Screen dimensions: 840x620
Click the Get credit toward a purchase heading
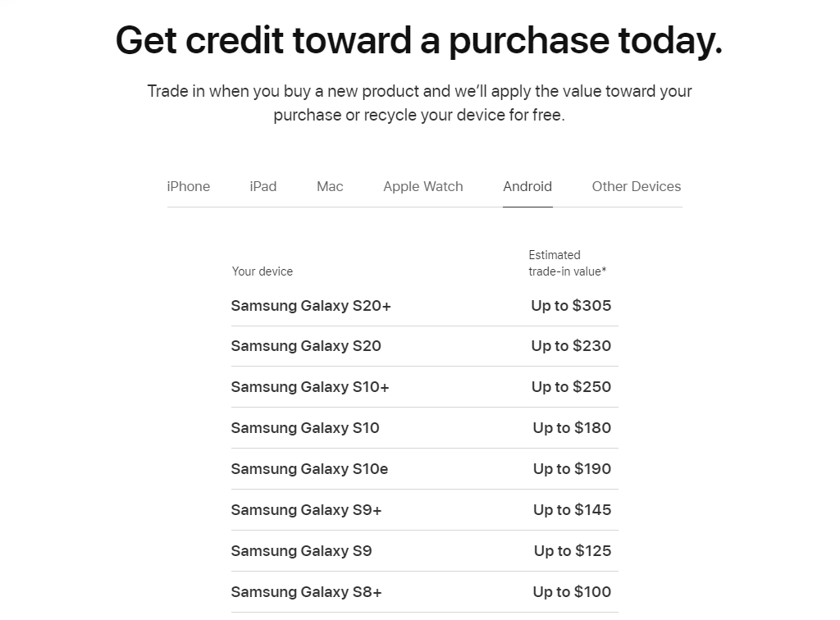click(x=419, y=39)
